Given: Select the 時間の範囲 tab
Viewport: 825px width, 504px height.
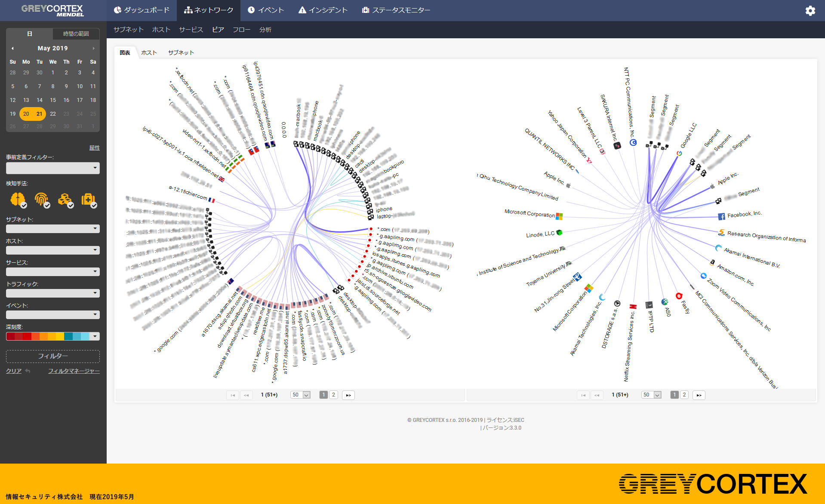Looking at the screenshot, I should click(76, 34).
